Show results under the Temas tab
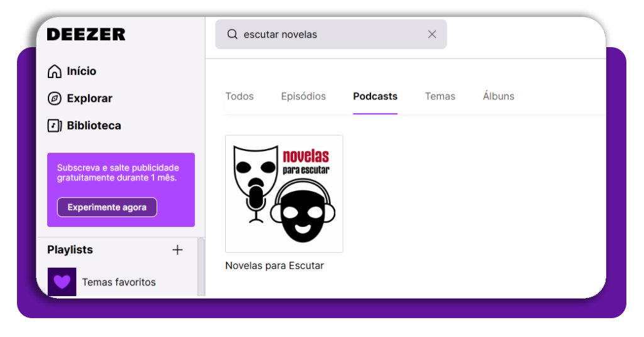 (440, 96)
